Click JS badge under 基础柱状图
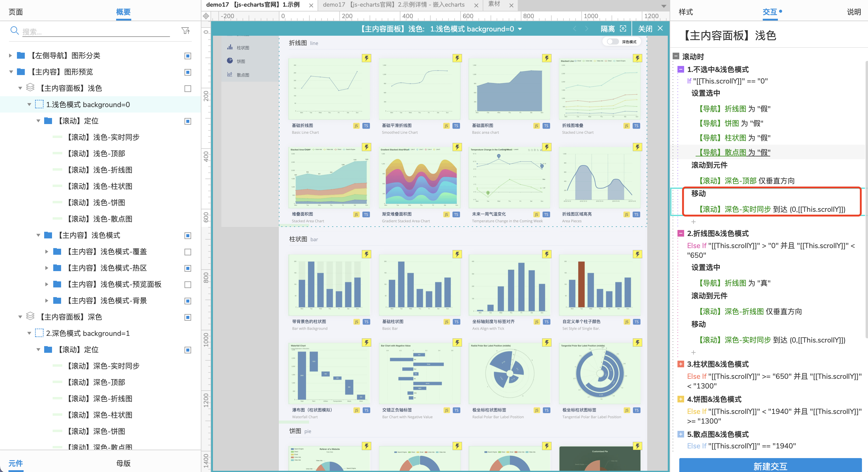 pos(446,322)
